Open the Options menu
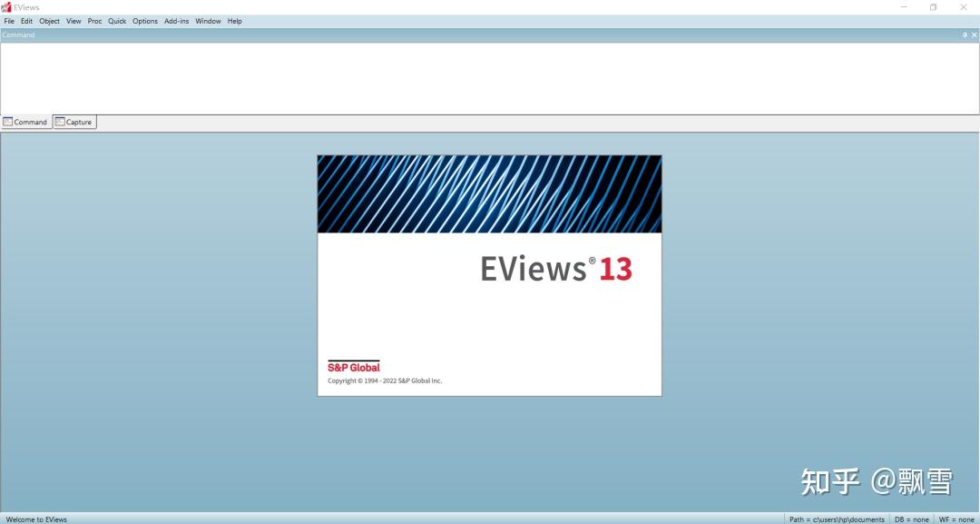This screenshot has width=980, height=524. point(144,20)
